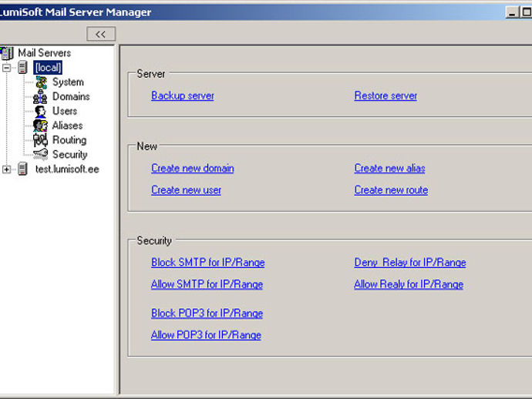The image size is (532, 399).
Task: Select the Mail Servers root label
Action: point(45,53)
